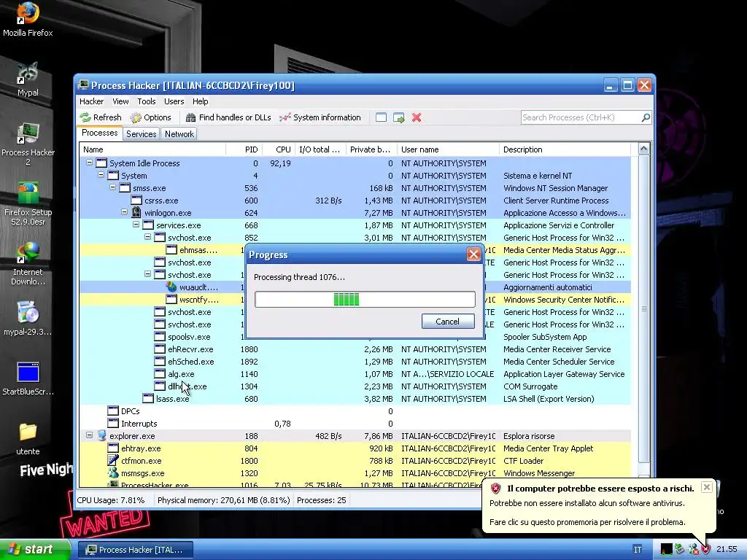The image size is (747, 560).
Task: Open the Process Hacker 2 desktop shortcut
Action: [x=28, y=144]
